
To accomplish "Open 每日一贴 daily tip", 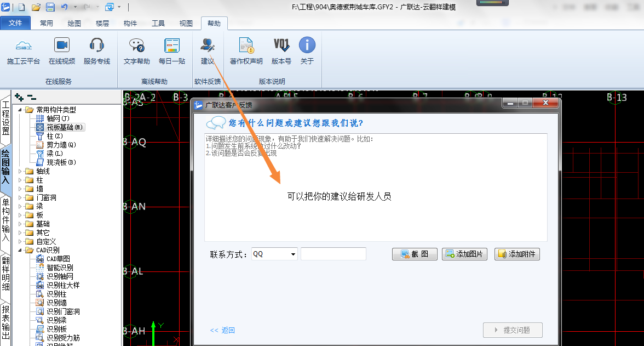I will [172, 52].
